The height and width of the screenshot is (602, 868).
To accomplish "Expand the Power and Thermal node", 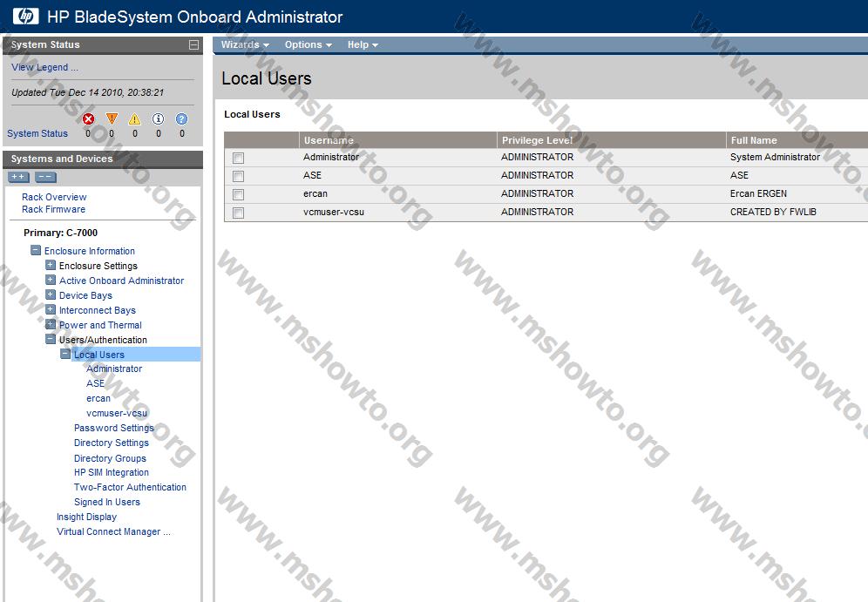I will [x=51, y=324].
